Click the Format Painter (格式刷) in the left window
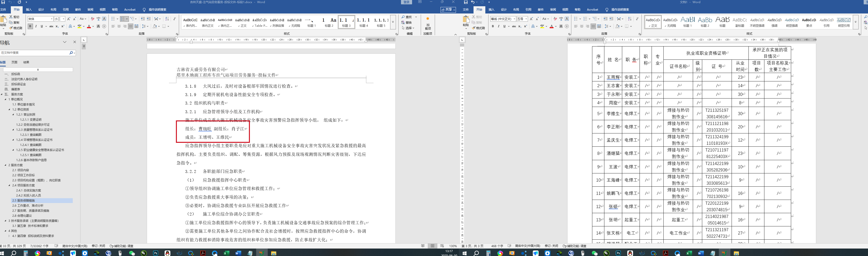The height and width of the screenshot is (256, 868). pos(16,28)
